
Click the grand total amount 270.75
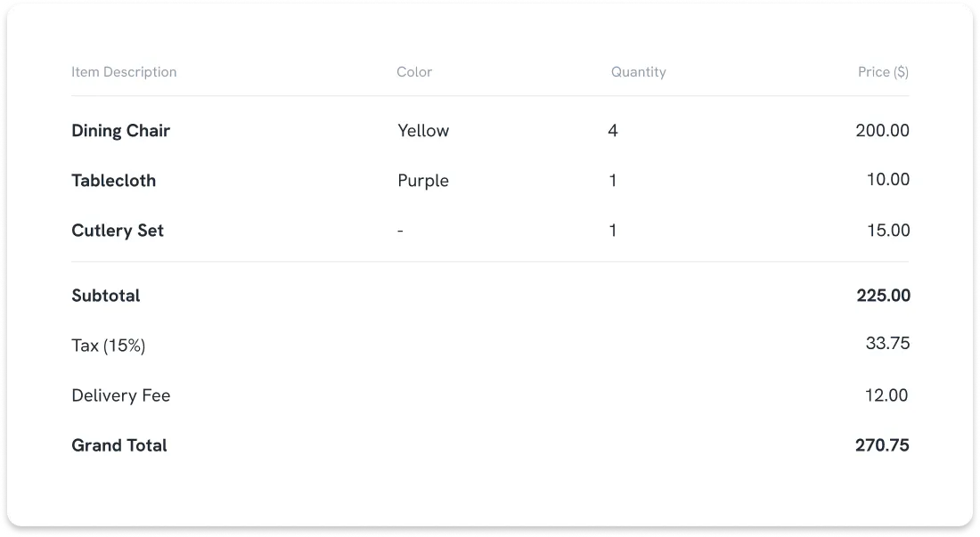pos(882,445)
